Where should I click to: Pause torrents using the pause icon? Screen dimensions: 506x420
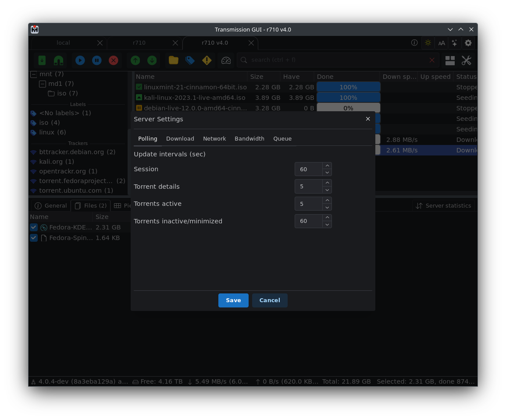point(96,60)
